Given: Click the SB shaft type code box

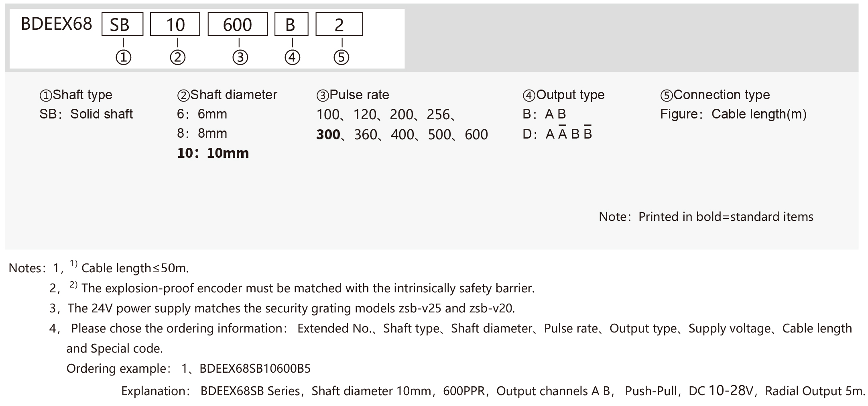Looking at the screenshot, I should tap(122, 24).
